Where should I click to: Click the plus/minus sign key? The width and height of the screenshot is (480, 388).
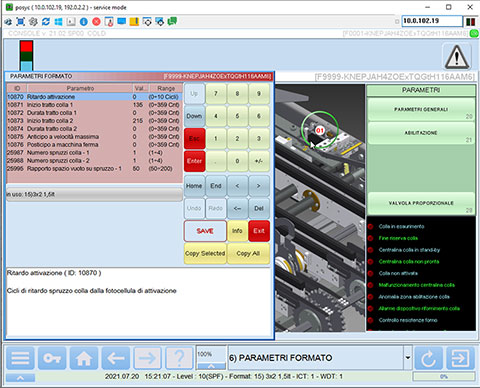click(259, 161)
